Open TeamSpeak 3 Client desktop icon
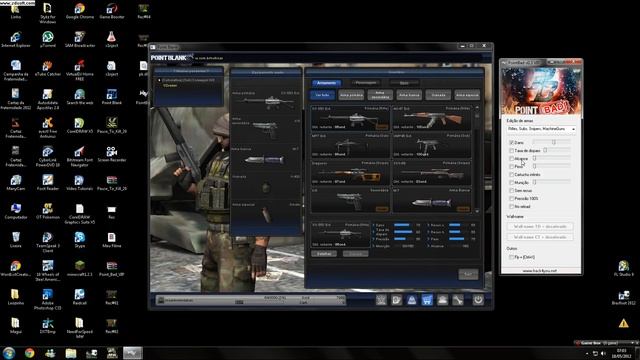The width and height of the screenshot is (640, 360). pos(48,242)
